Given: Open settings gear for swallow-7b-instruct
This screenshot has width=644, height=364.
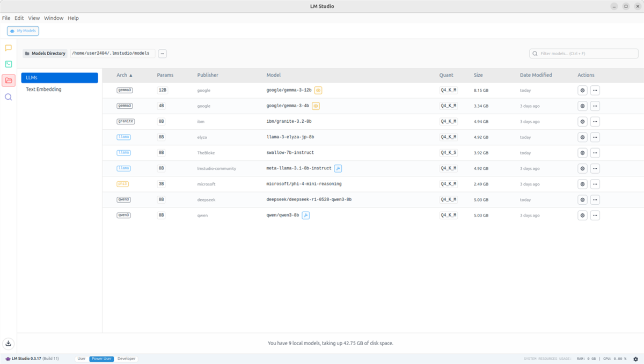Looking at the screenshot, I should [582, 153].
